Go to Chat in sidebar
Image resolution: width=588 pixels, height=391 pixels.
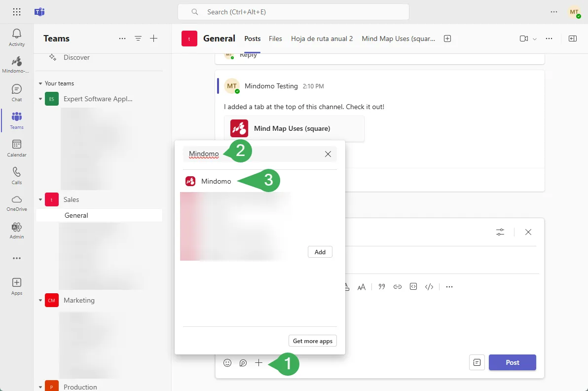16,93
